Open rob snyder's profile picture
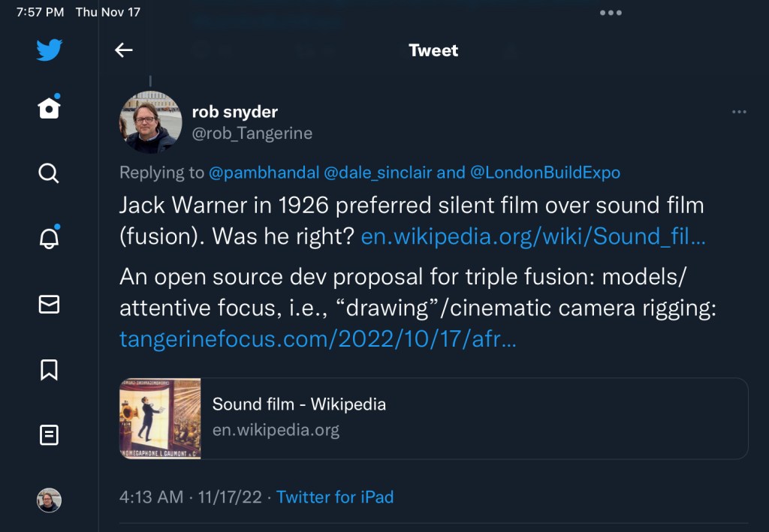This screenshot has width=769, height=532. coord(151,122)
